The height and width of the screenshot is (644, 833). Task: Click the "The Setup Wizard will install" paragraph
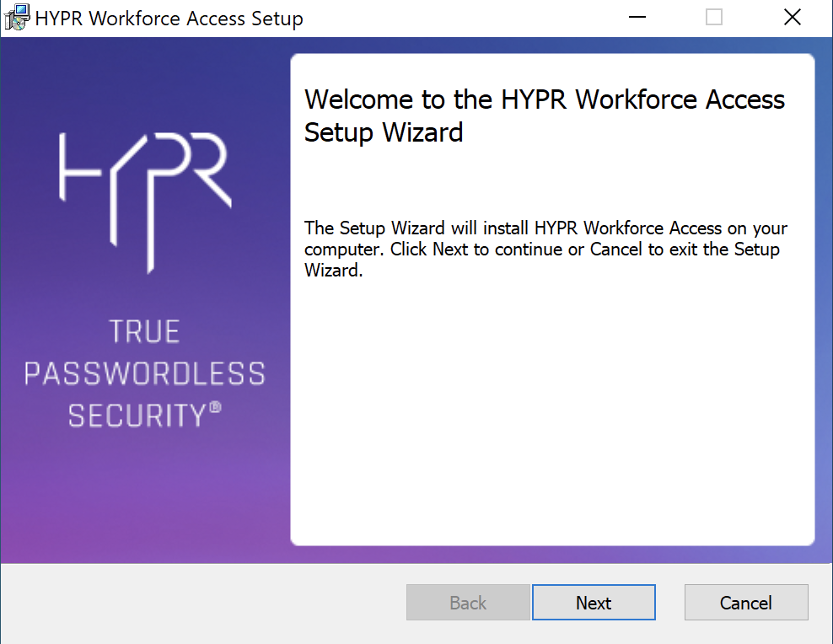545,249
